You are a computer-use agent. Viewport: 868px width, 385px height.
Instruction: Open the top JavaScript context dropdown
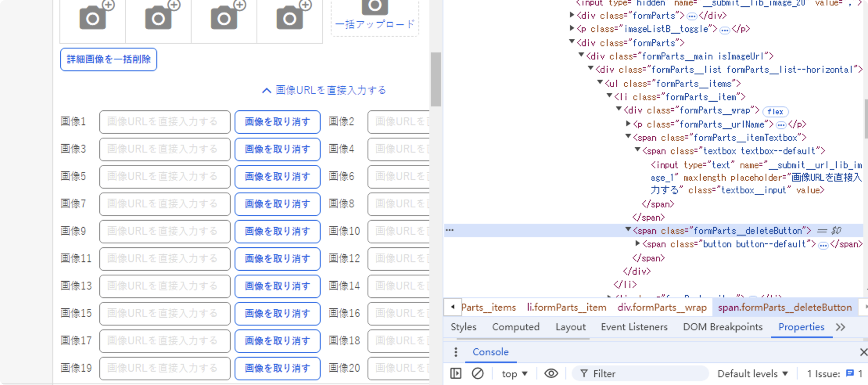[x=515, y=374]
